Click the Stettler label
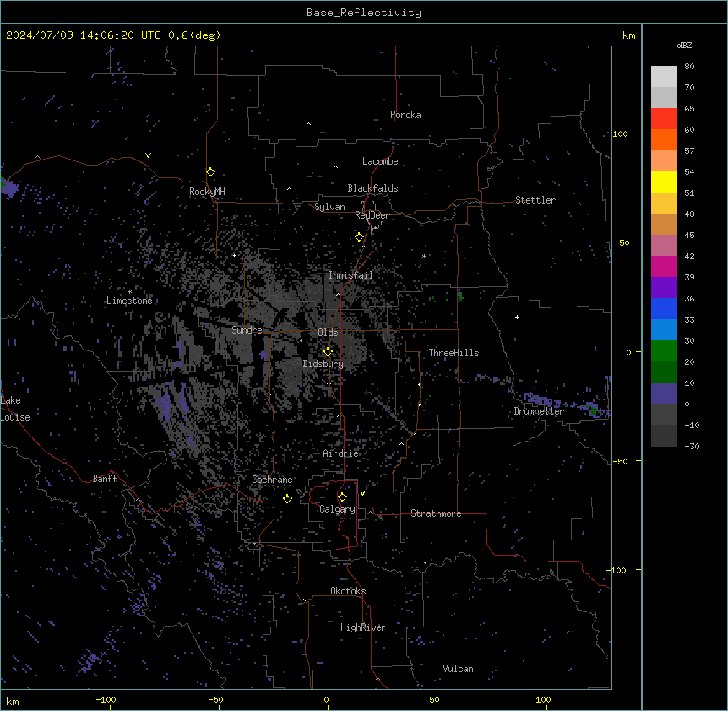The height and width of the screenshot is (711, 728). tap(535, 200)
